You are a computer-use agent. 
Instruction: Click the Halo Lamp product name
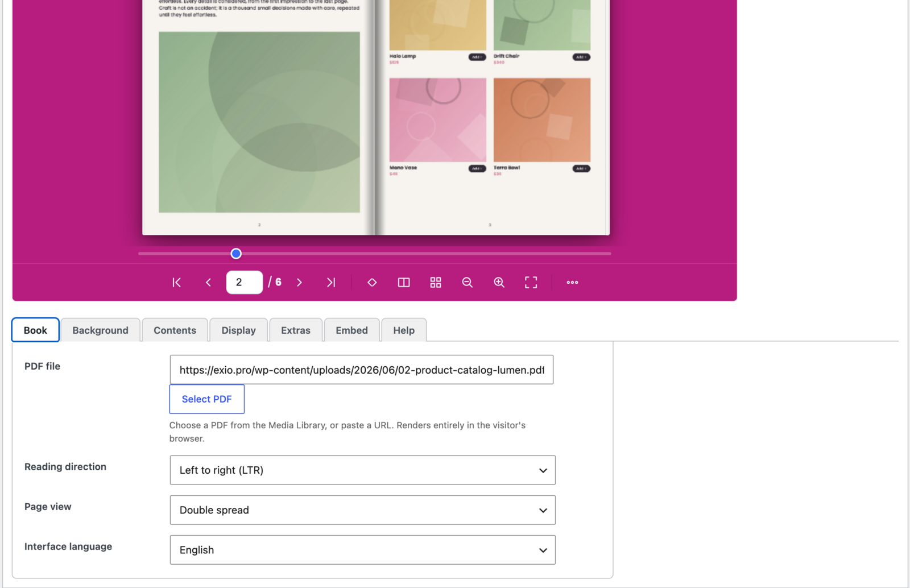(x=403, y=56)
